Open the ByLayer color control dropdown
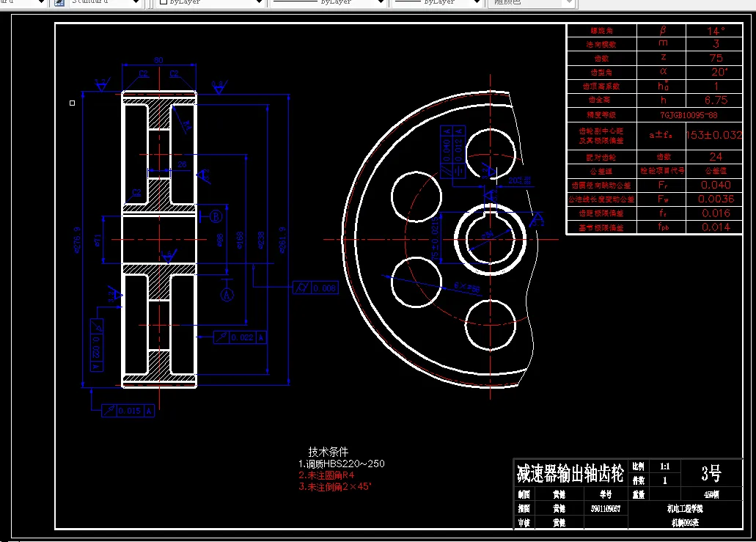 (210, 2)
